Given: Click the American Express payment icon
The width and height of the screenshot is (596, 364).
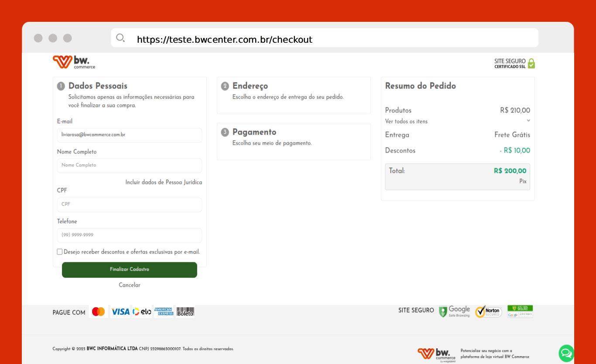Looking at the screenshot, I should point(164,312).
